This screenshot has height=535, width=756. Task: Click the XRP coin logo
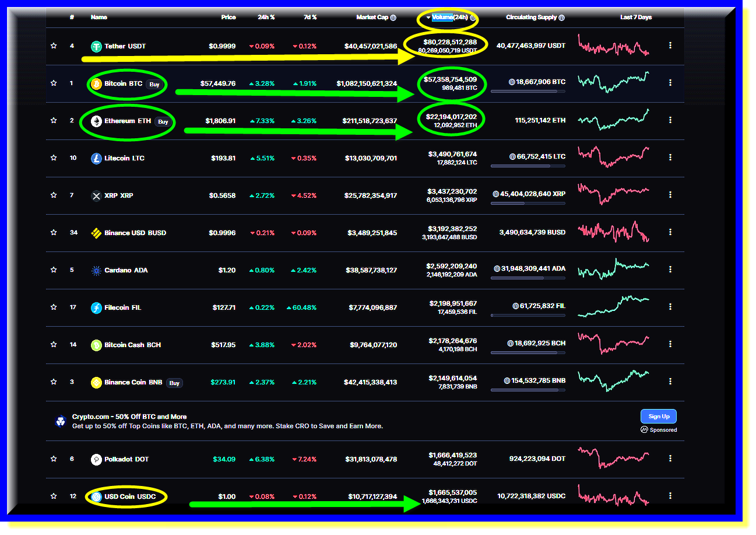click(x=96, y=196)
